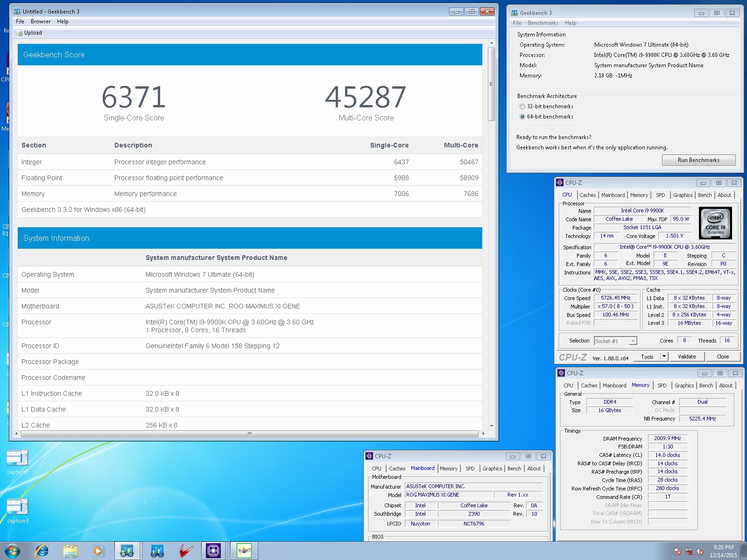
Task: Open the last taskbar app with the green border
Action: point(244,551)
